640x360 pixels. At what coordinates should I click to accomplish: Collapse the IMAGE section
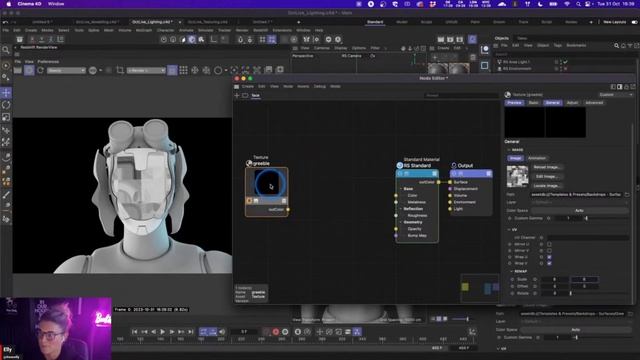pyautogui.click(x=509, y=150)
